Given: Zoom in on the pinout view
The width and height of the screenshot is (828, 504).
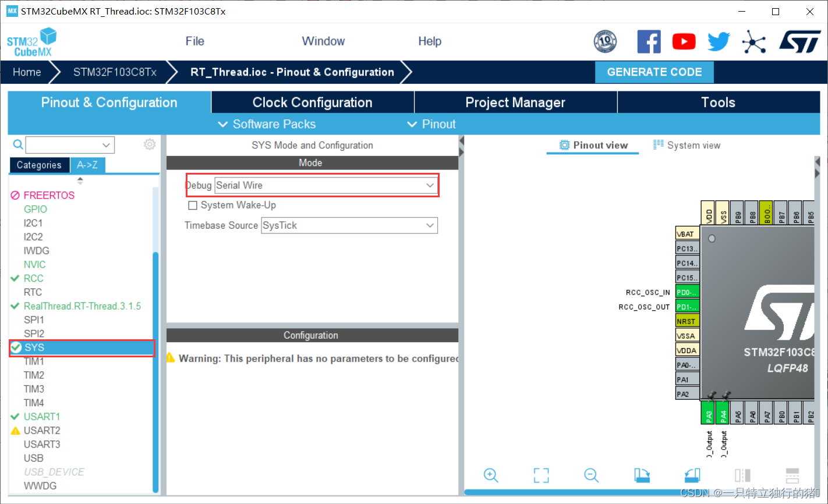Looking at the screenshot, I should (491, 475).
